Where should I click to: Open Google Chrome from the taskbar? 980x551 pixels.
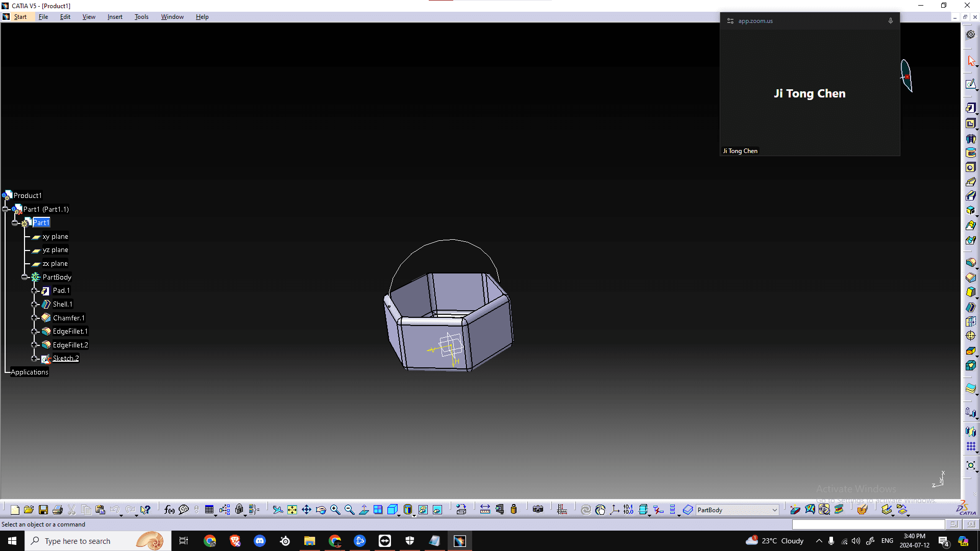click(210, 541)
